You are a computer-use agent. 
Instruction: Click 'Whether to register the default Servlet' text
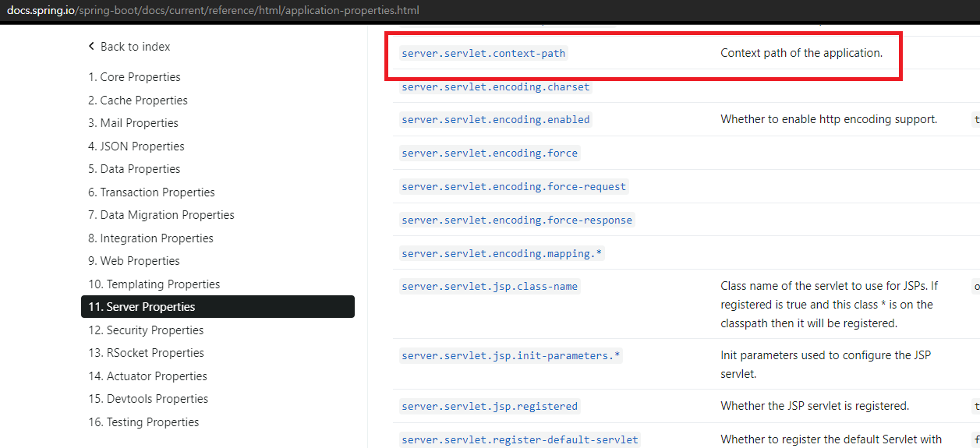[831, 439]
